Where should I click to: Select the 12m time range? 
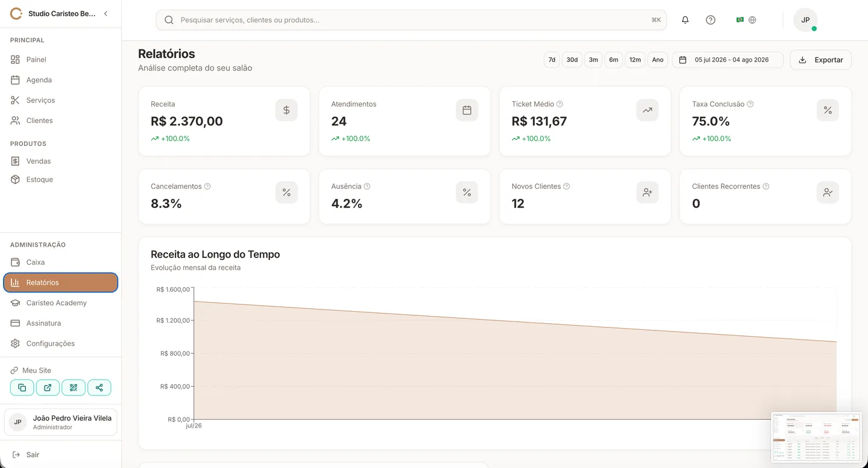pyautogui.click(x=635, y=60)
